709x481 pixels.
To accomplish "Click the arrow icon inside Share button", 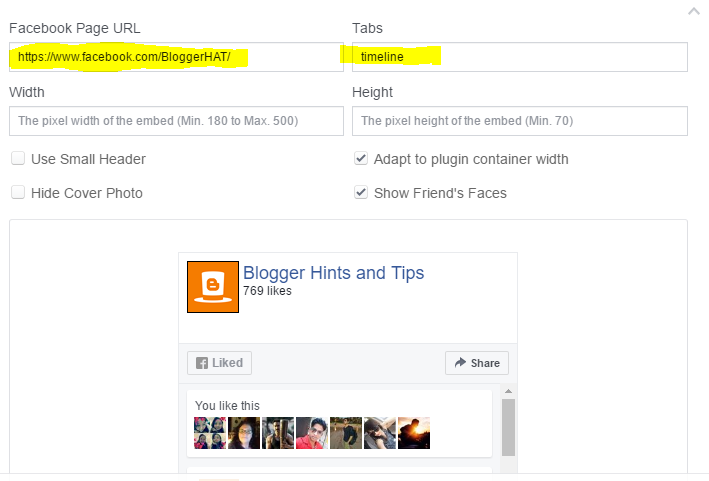I will (460, 363).
